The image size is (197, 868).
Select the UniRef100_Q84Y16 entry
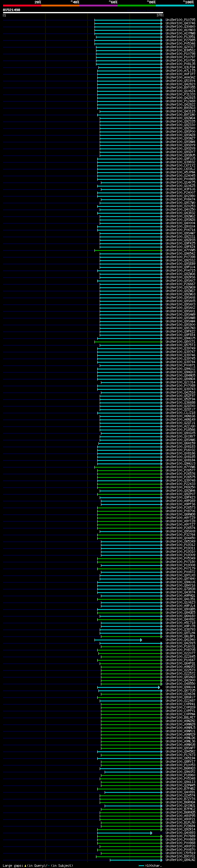click(x=180, y=585)
